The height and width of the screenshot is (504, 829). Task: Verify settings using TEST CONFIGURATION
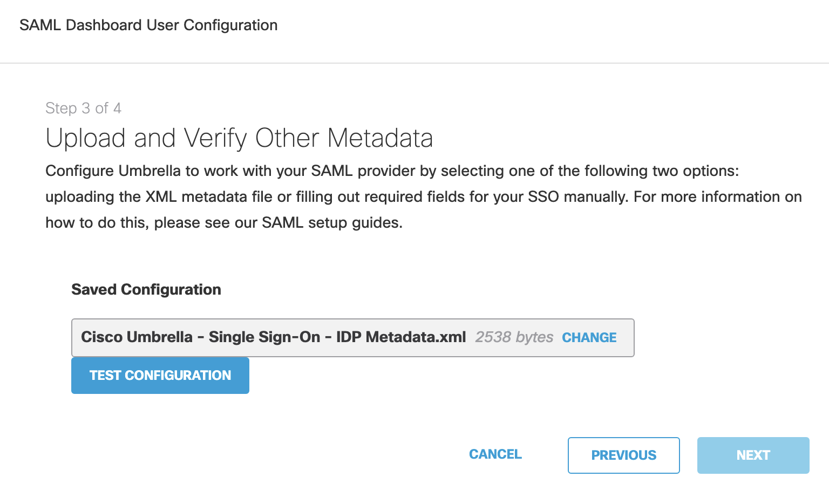[160, 375]
